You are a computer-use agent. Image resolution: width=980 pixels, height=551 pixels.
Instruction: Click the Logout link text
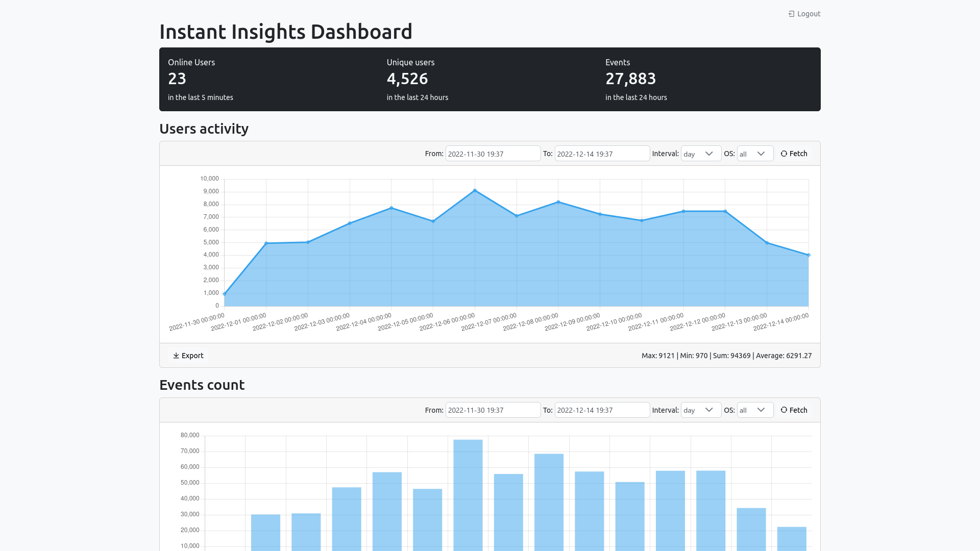[808, 14]
